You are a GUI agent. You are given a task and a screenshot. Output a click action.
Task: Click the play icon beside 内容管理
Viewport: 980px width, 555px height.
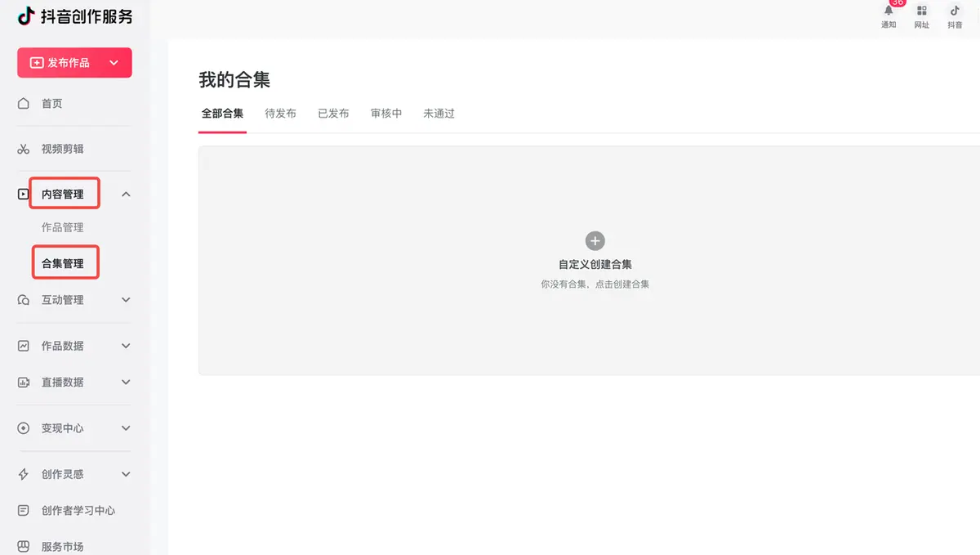pyautogui.click(x=24, y=195)
